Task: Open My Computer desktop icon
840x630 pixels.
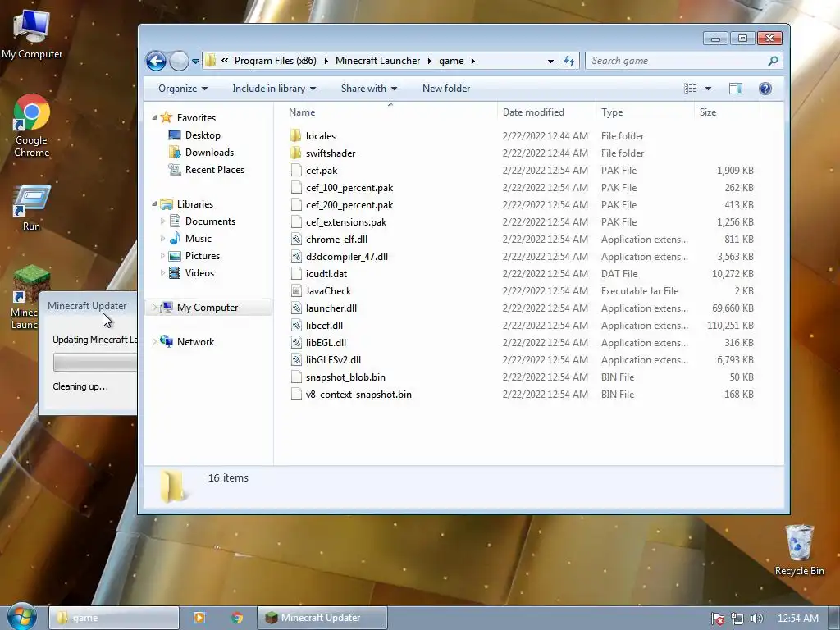Action: (32, 34)
